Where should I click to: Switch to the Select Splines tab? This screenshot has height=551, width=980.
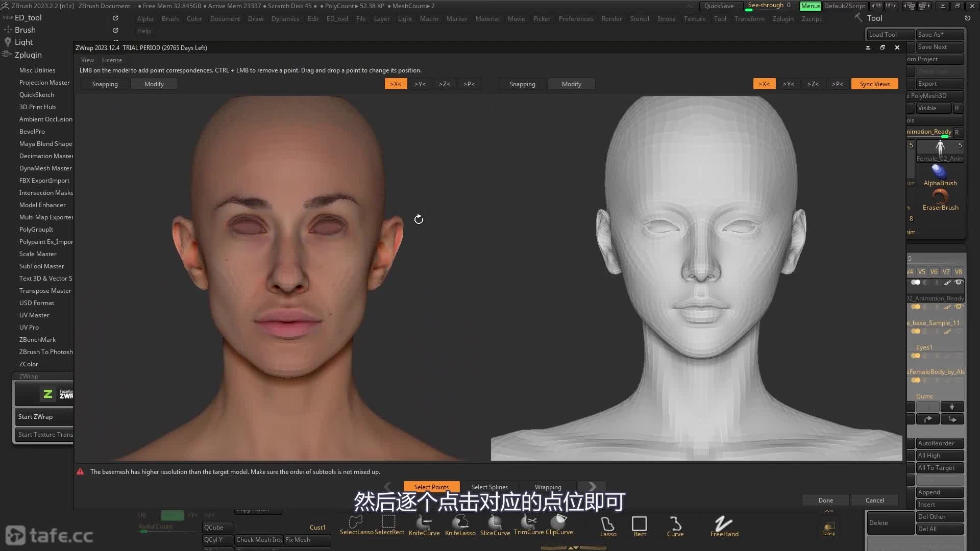tap(489, 487)
